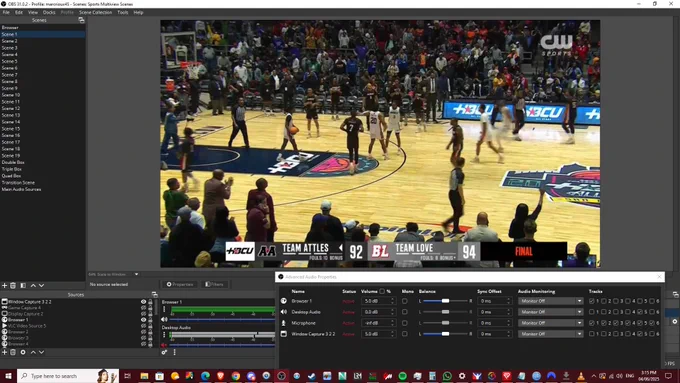Open Window Capture 3 2 2 monitoring dropdown
The image size is (680, 383).
coord(551,334)
